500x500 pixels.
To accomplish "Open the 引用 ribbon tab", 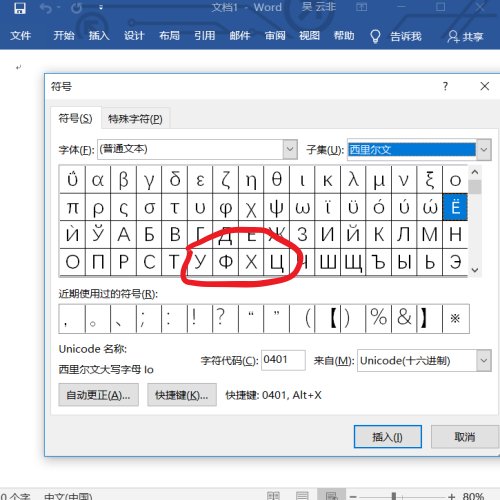I will pos(205,36).
